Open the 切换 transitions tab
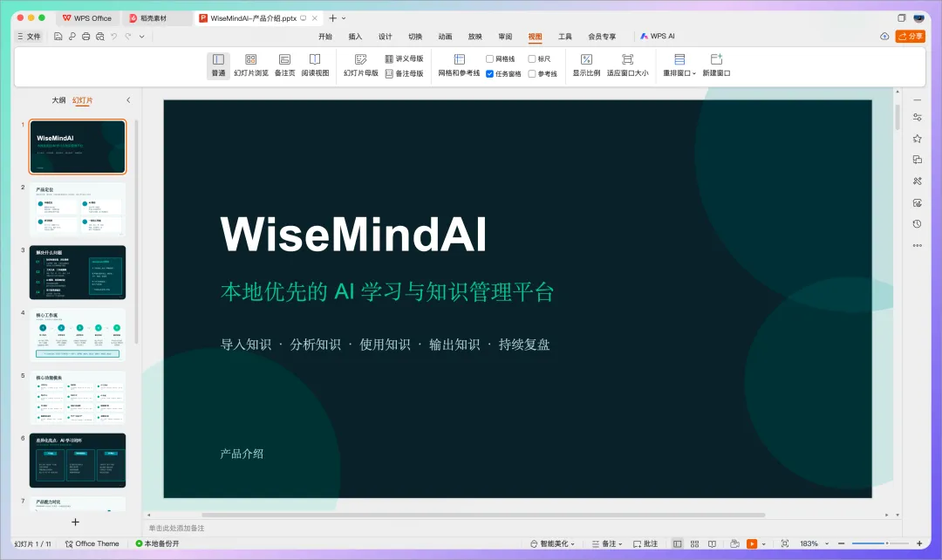Viewport: 942px width, 560px height. pos(415,37)
